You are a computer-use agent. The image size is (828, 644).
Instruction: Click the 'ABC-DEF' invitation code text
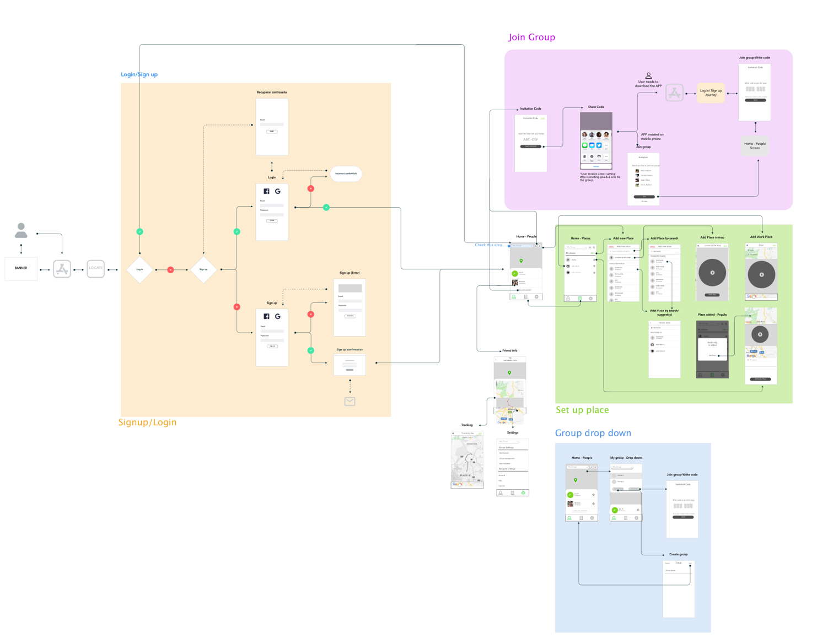[530, 140]
